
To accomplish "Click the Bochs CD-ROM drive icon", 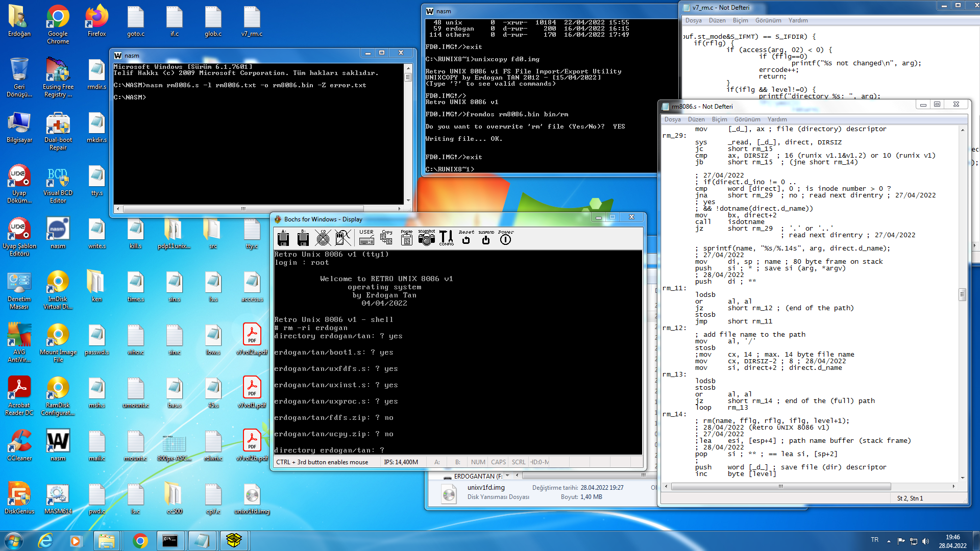I will pyautogui.click(x=323, y=238).
